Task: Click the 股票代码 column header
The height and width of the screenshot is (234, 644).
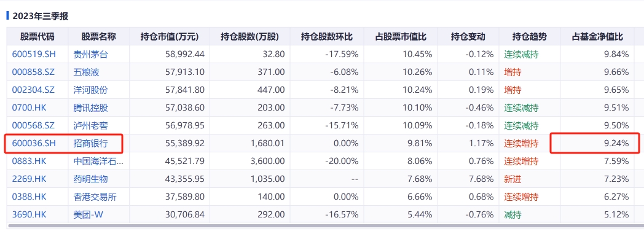Action: 37,36
